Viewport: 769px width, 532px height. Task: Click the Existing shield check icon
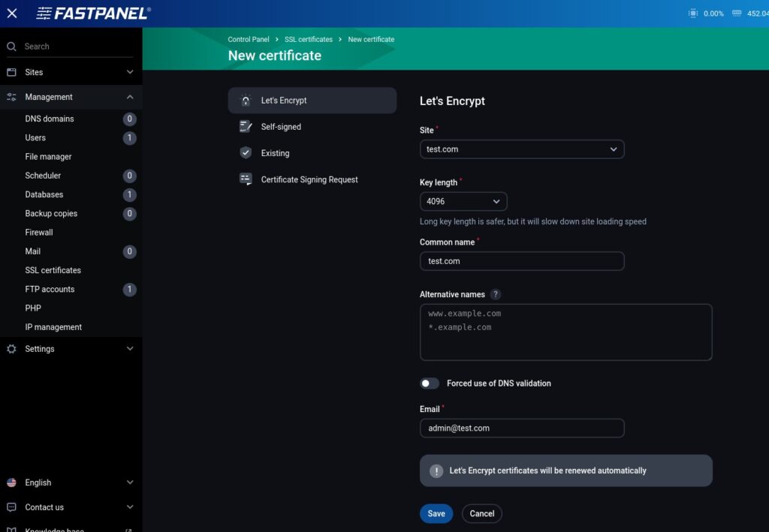(246, 153)
